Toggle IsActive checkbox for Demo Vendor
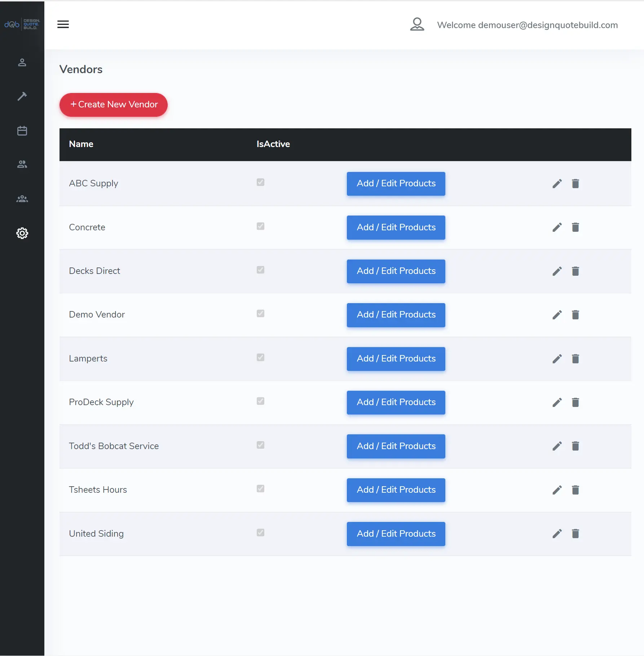644x656 pixels. coord(260,313)
